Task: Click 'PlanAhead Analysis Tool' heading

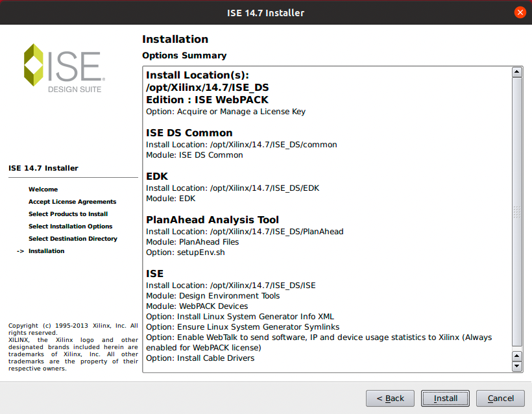Action: click(x=212, y=219)
